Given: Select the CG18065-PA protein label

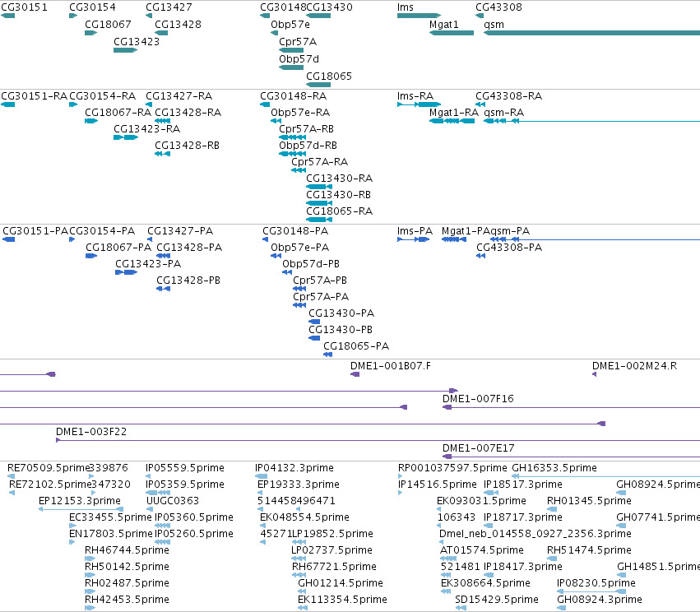Looking at the screenshot, I should point(356,346).
